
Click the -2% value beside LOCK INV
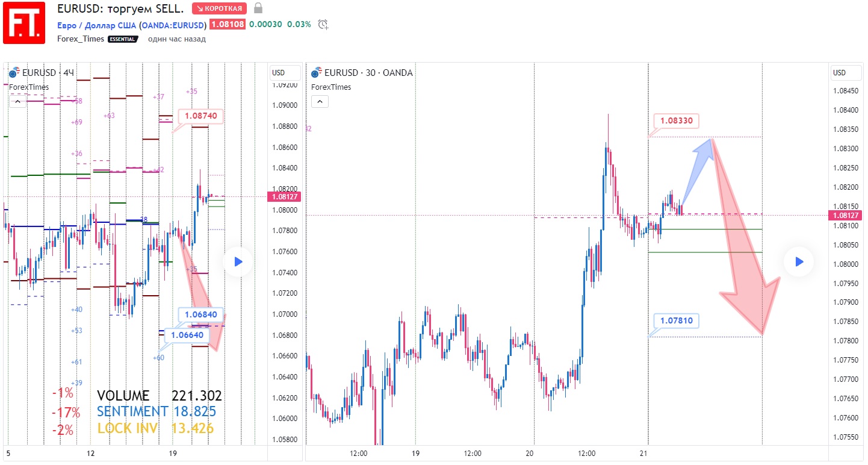(x=63, y=429)
